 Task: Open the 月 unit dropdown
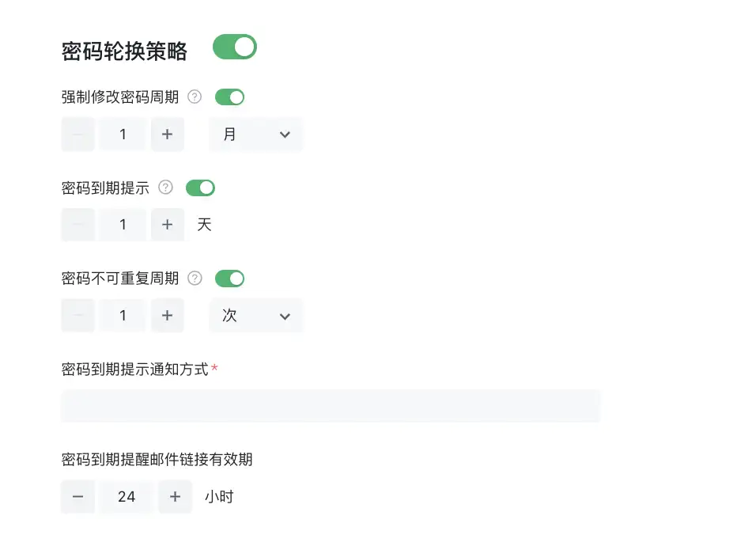[256, 134]
